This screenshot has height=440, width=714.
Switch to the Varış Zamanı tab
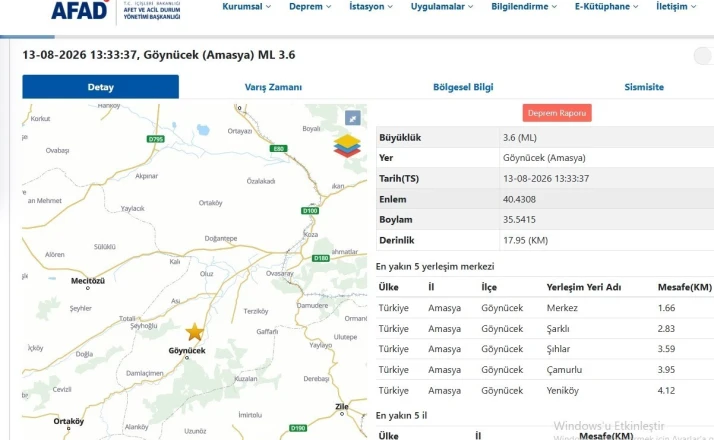pyautogui.click(x=273, y=87)
